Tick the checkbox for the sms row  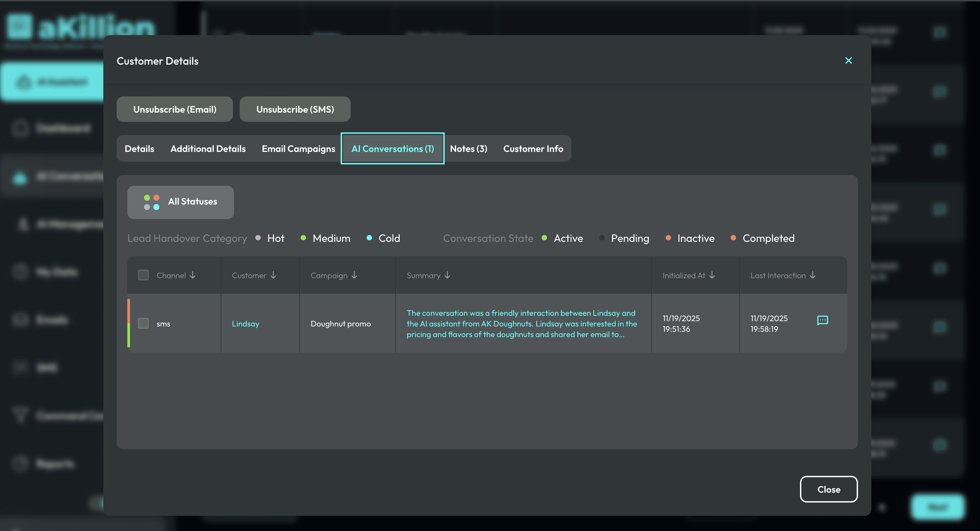tap(143, 323)
